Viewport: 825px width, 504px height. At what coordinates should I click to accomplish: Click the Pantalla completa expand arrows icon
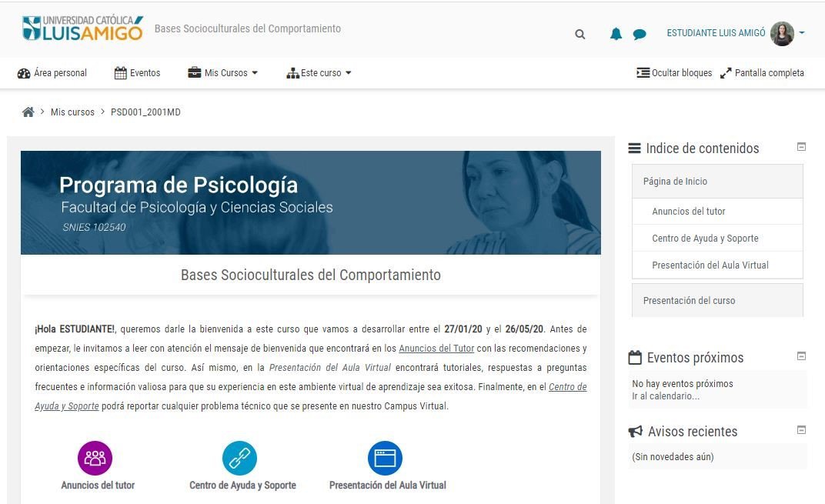726,73
